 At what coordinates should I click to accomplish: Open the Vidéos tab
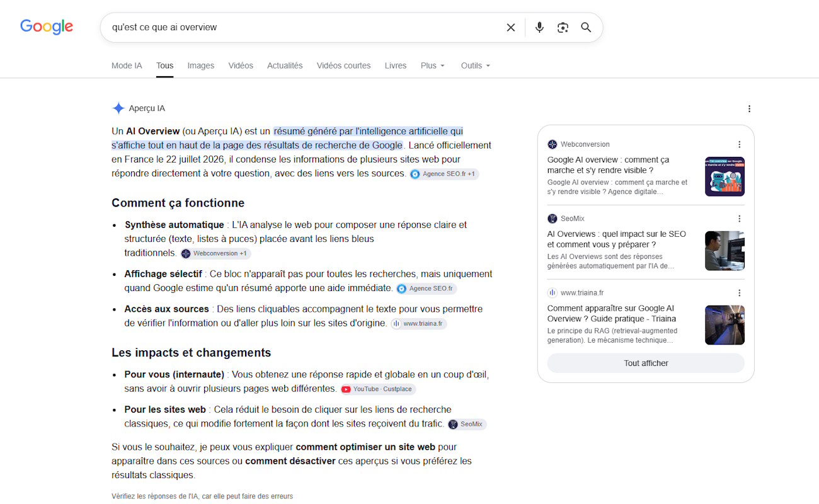coord(241,66)
